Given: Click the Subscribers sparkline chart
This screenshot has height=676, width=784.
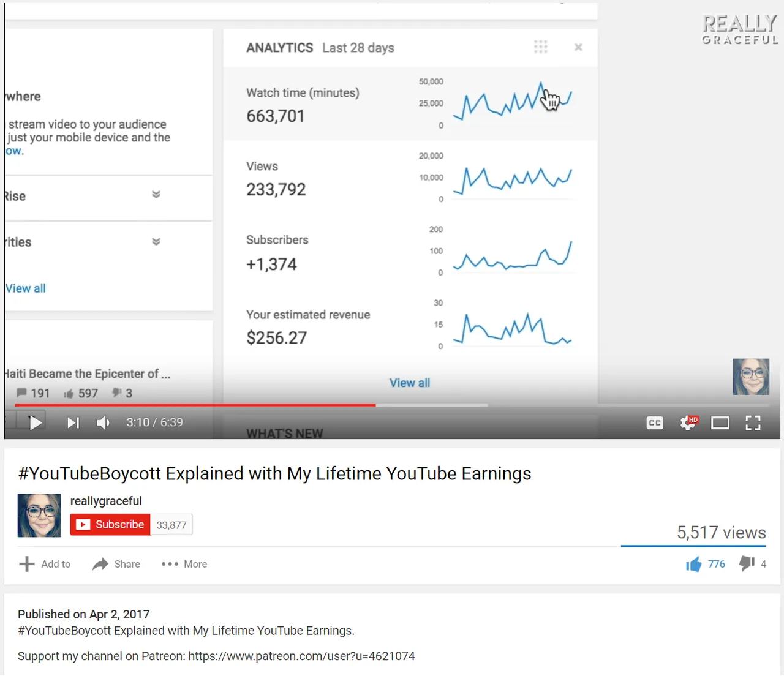Looking at the screenshot, I should click(513, 256).
